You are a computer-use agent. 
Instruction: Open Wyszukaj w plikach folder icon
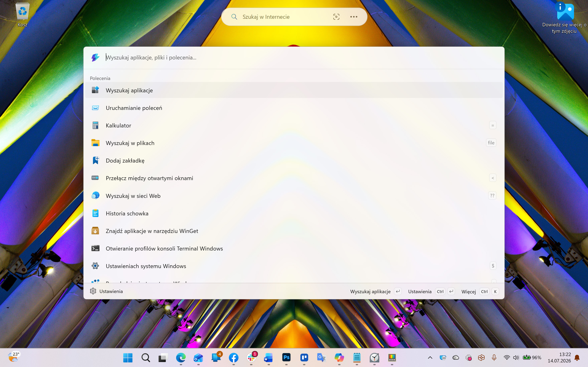[95, 143]
